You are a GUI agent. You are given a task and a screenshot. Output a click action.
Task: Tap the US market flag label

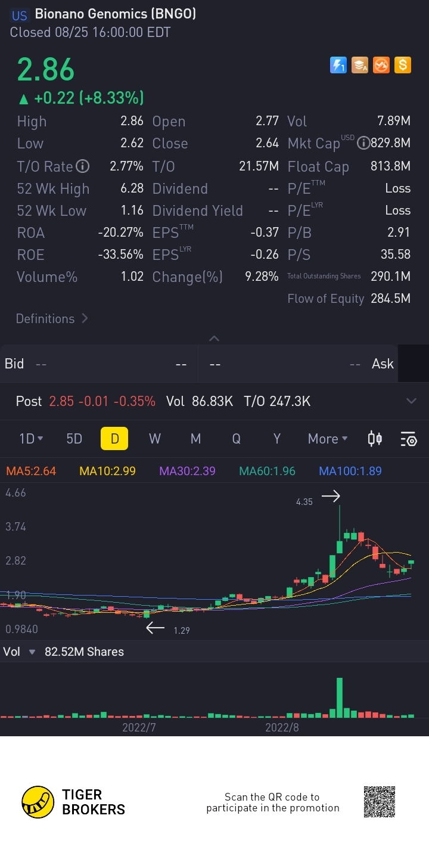[20, 15]
